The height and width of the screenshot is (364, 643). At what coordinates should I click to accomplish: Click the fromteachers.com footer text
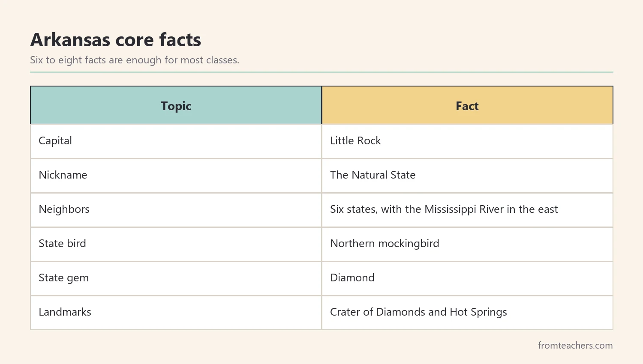tap(575, 346)
